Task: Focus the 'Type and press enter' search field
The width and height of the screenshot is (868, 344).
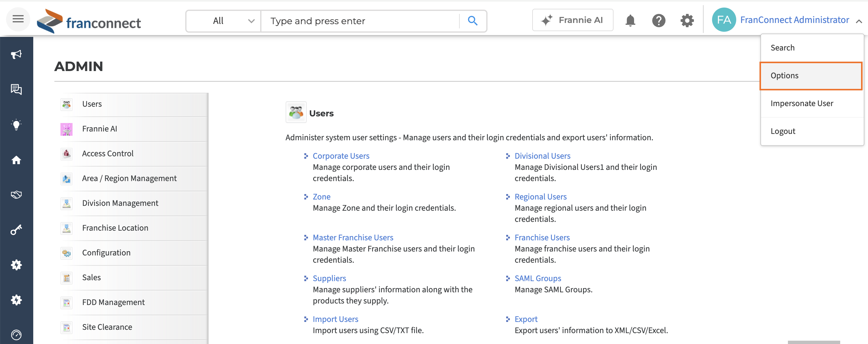Action: [x=360, y=21]
